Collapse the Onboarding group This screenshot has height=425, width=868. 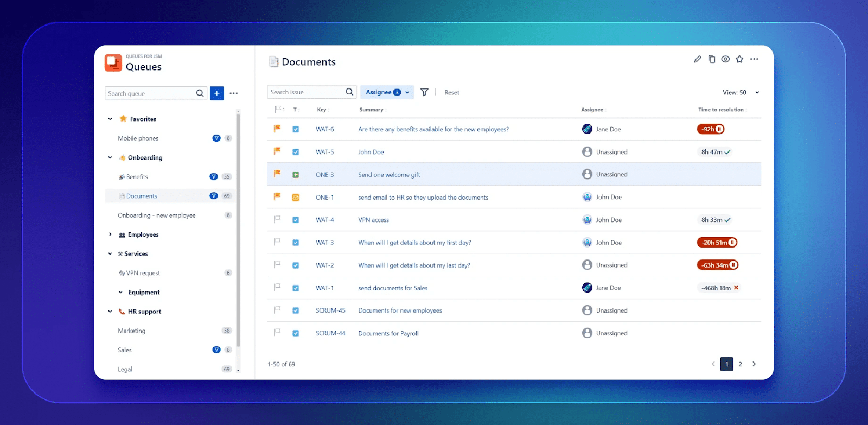(110, 157)
